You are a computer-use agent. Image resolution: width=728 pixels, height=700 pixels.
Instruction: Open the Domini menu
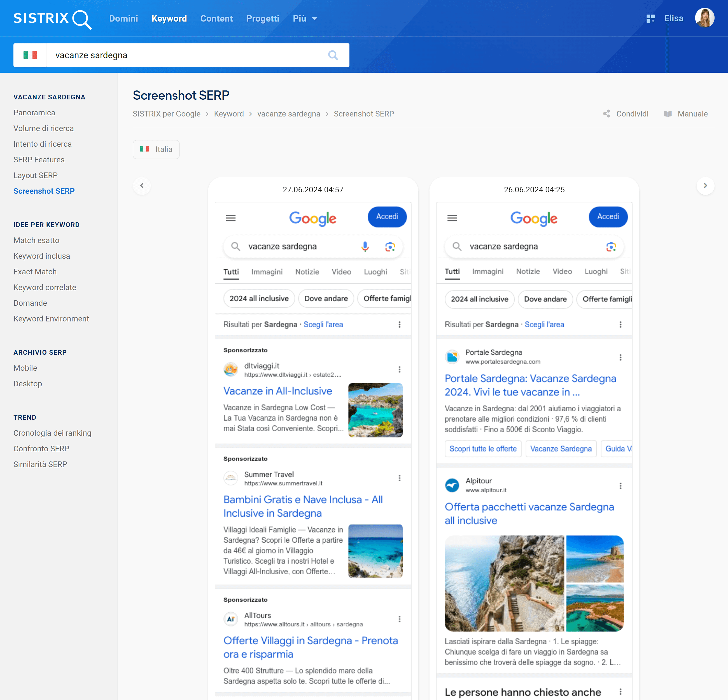point(123,18)
